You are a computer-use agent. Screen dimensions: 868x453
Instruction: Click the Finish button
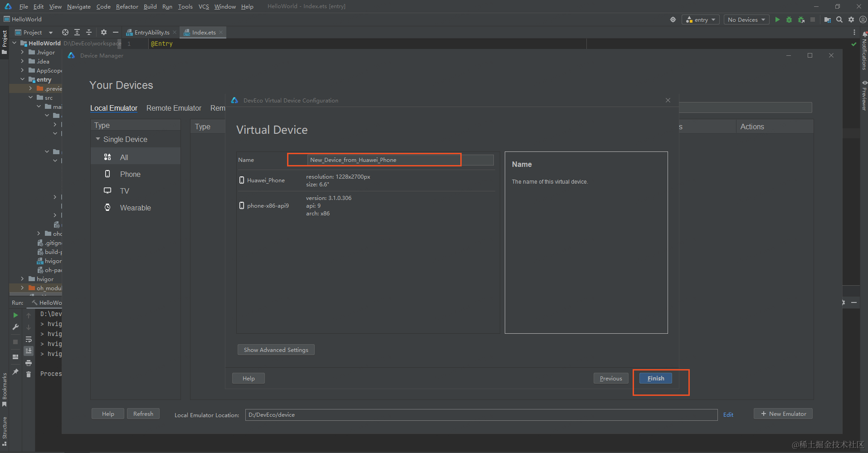656,378
